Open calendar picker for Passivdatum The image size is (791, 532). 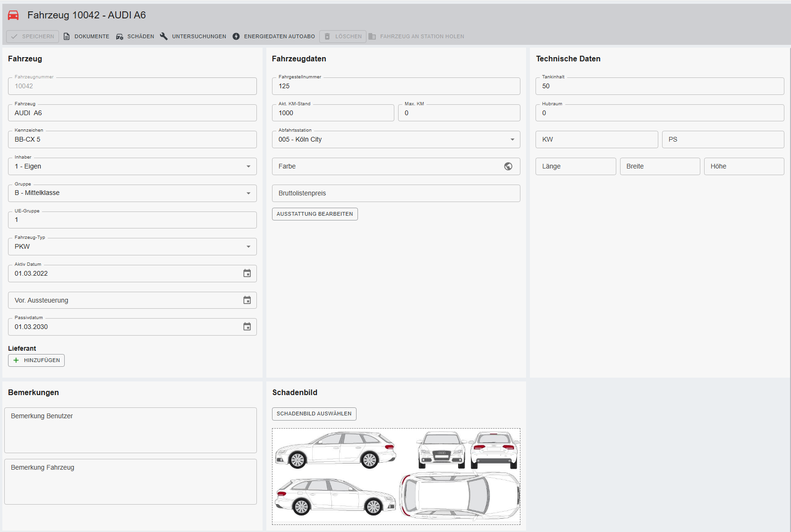click(247, 327)
